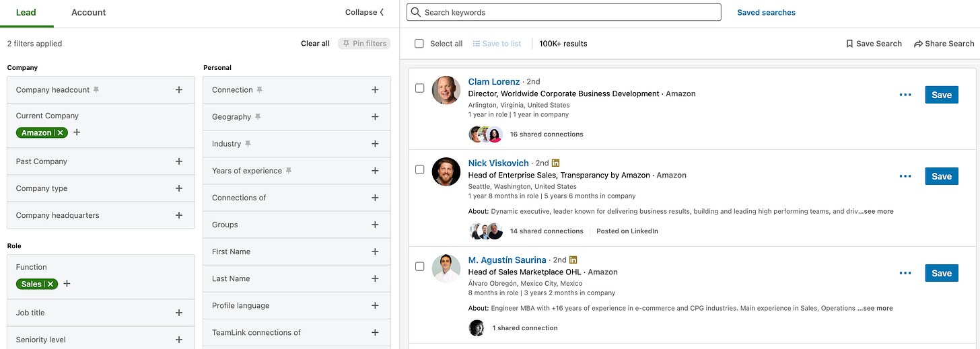This screenshot has height=349, width=980.
Task: Click the Search keywords field
Action: tap(563, 12)
